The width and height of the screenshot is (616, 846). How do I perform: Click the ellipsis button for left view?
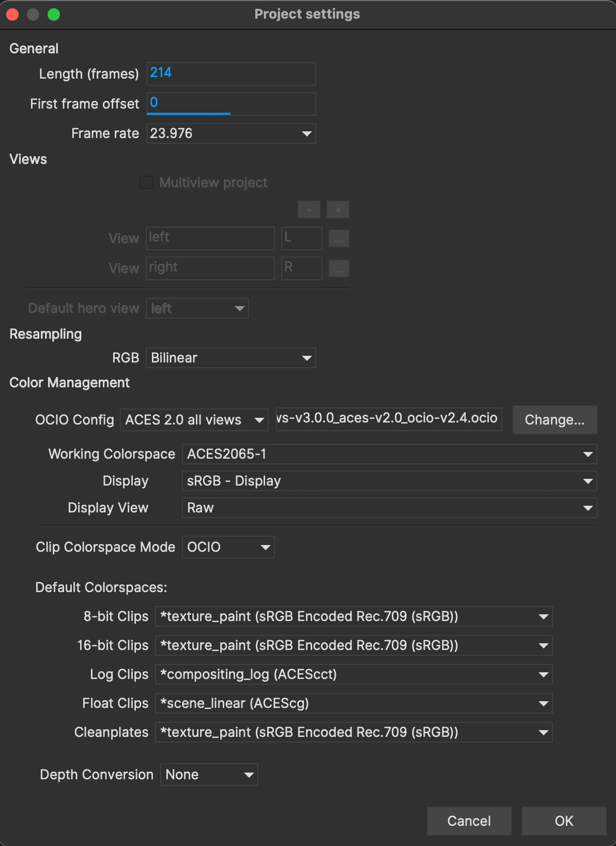click(339, 239)
